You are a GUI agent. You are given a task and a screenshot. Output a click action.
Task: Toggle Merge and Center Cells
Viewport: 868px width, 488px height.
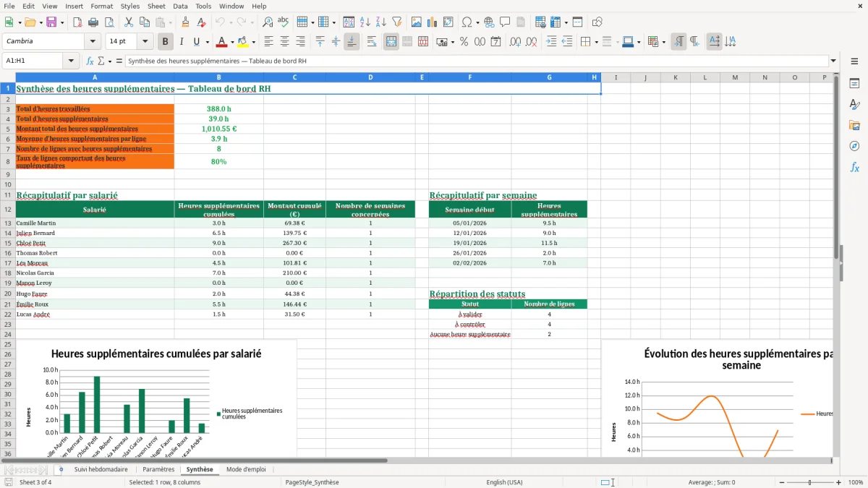tap(391, 41)
